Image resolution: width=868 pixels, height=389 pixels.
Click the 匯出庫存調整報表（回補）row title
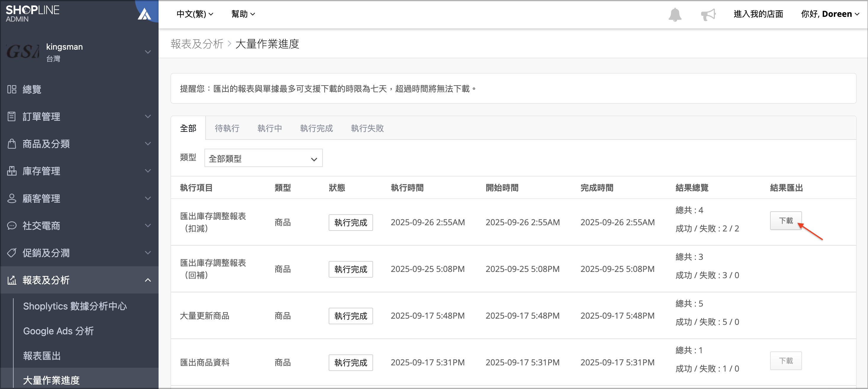pos(213,269)
